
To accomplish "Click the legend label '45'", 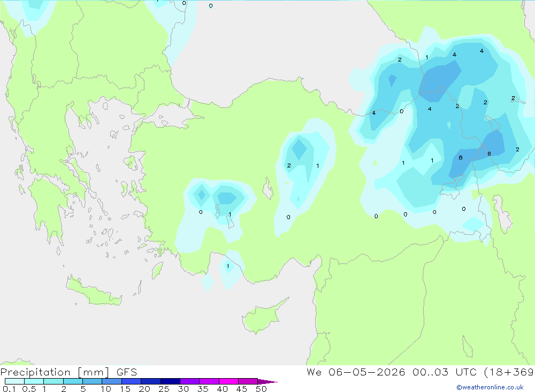I will [242, 389].
